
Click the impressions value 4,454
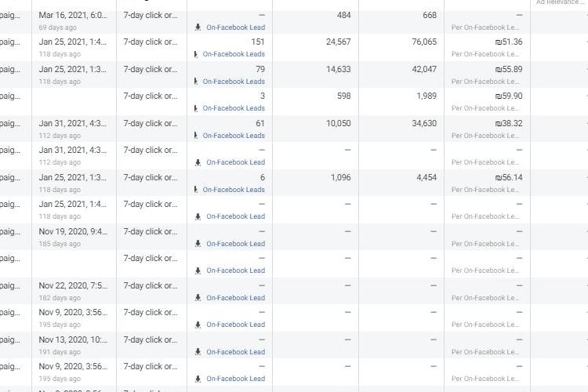(426, 177)
